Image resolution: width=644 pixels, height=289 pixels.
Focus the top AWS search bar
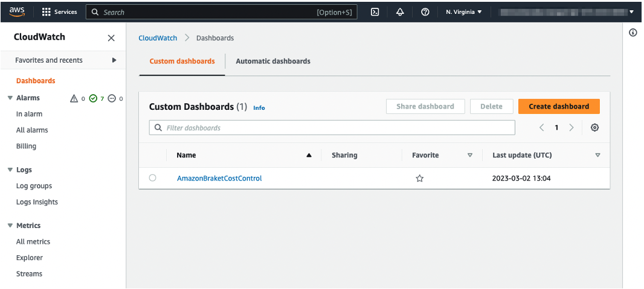tap(221, 12)
